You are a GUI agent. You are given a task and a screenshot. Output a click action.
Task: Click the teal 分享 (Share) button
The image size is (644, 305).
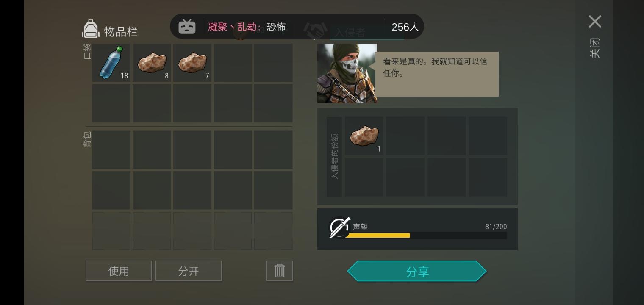pyautogui.click(x=417, y=271)
